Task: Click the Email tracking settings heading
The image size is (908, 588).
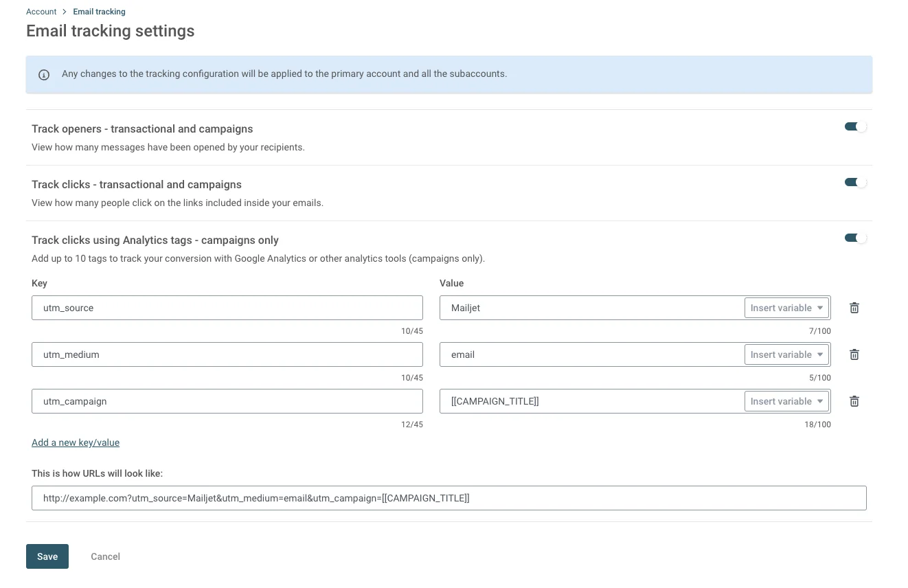Action: tap(111, 31)
